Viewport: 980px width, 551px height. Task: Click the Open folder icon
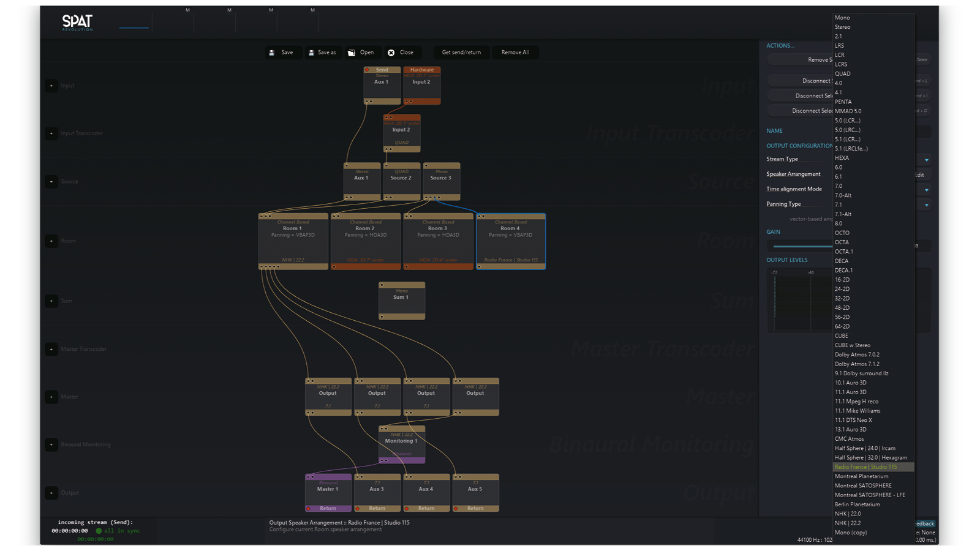pos(352,53)
